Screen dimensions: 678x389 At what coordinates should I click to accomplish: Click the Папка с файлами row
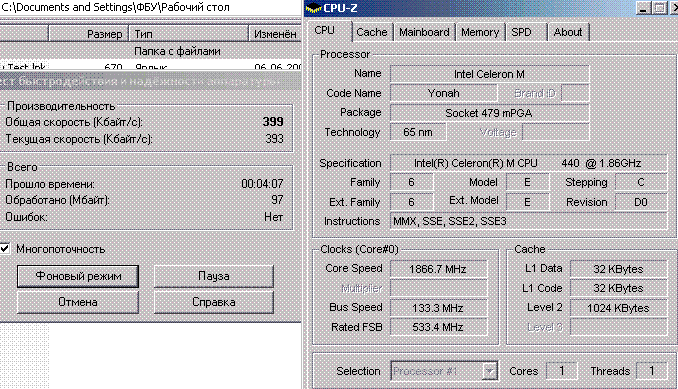click(x=150, y=51)
